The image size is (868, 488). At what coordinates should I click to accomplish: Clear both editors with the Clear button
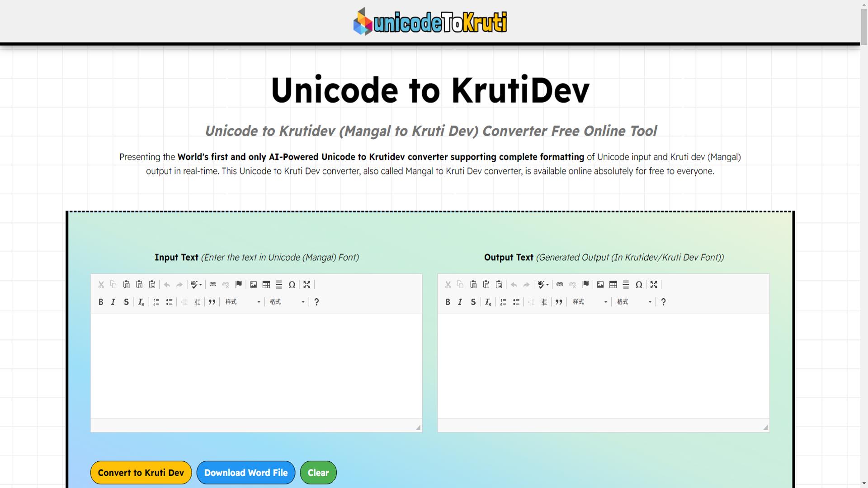point(318,472)
